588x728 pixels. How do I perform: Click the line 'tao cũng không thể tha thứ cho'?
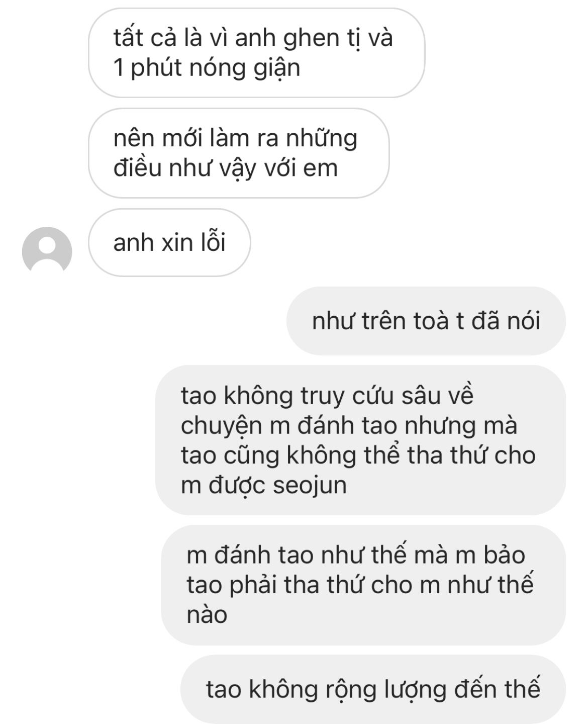click(x=358, y=455)
